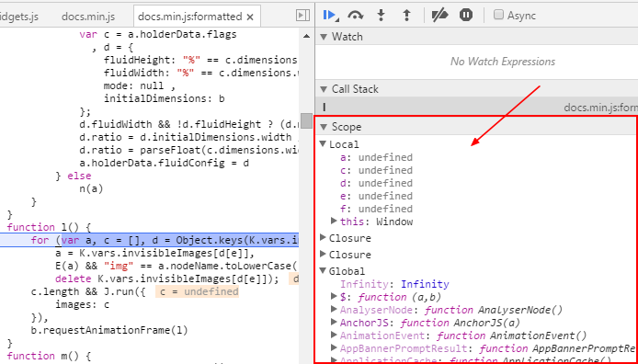638x364 pixels.
Task: Enable the Async checkbox
Action: click(498, 15)
